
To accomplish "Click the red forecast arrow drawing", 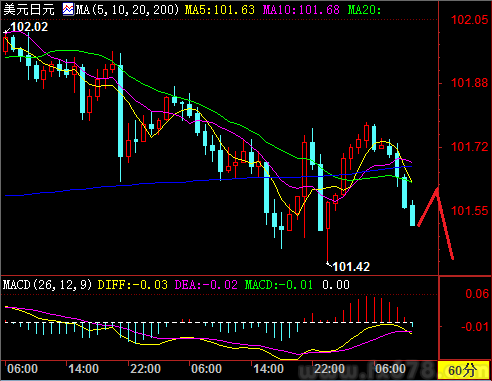I will click(x=436, y=223).
